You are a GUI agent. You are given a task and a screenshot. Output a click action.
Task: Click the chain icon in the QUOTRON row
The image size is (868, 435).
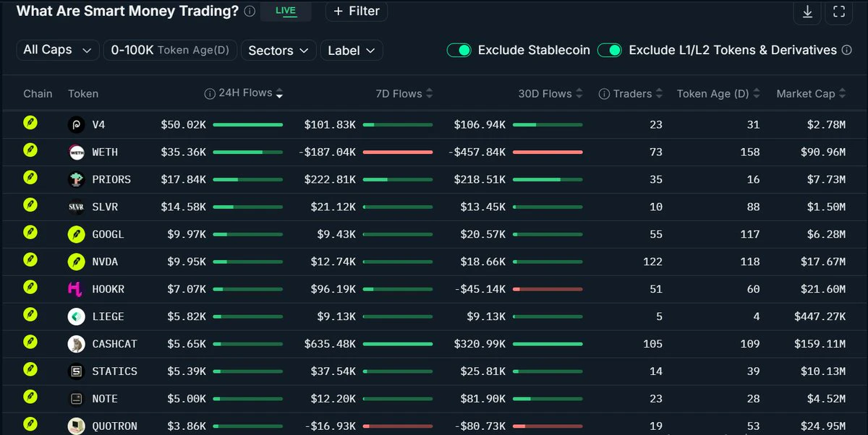pos(30,424)
